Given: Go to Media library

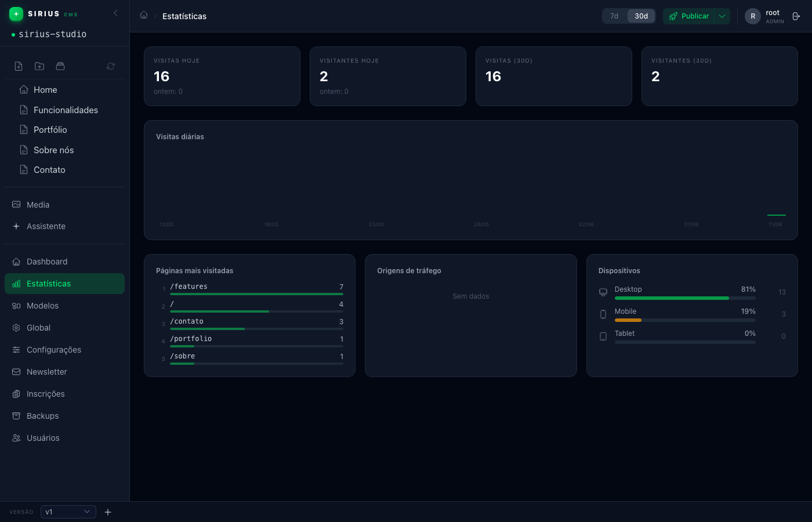Looking at the screenshot, I should [x=65, y=205].
